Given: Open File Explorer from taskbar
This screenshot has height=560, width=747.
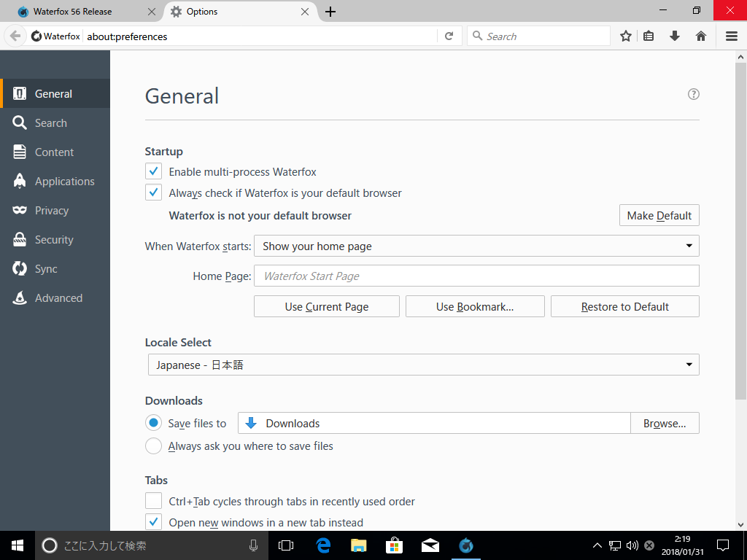Looking at the screenshot, I should coord(359,545).
